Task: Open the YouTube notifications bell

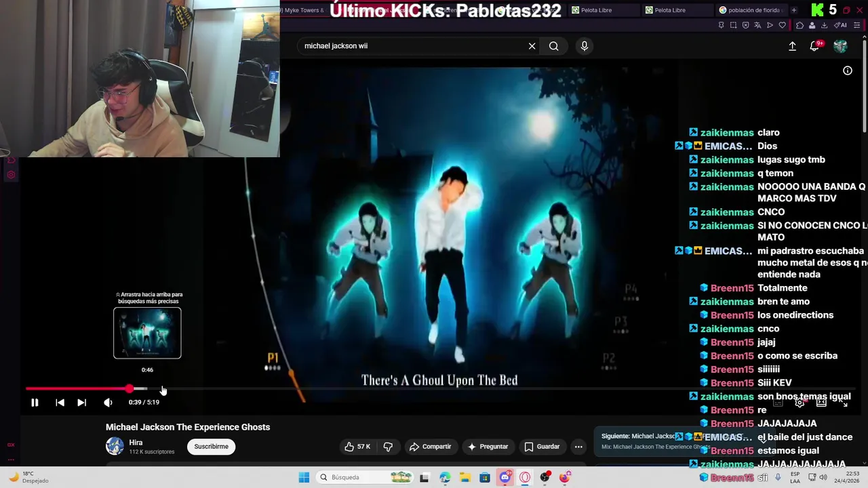Action: coord(815,46)
